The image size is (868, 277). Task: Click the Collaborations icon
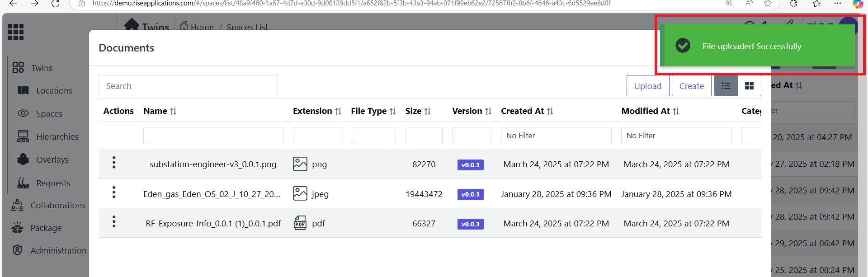17,205
